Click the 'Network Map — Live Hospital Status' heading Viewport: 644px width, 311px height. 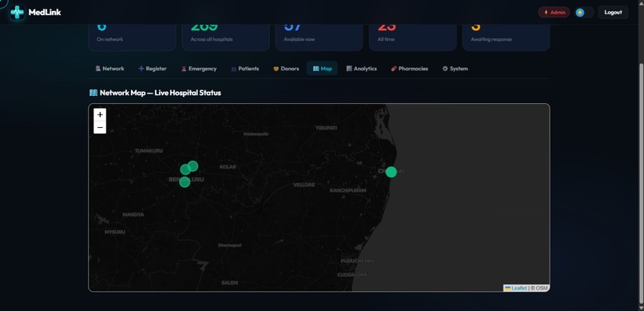tap(160, 93)
